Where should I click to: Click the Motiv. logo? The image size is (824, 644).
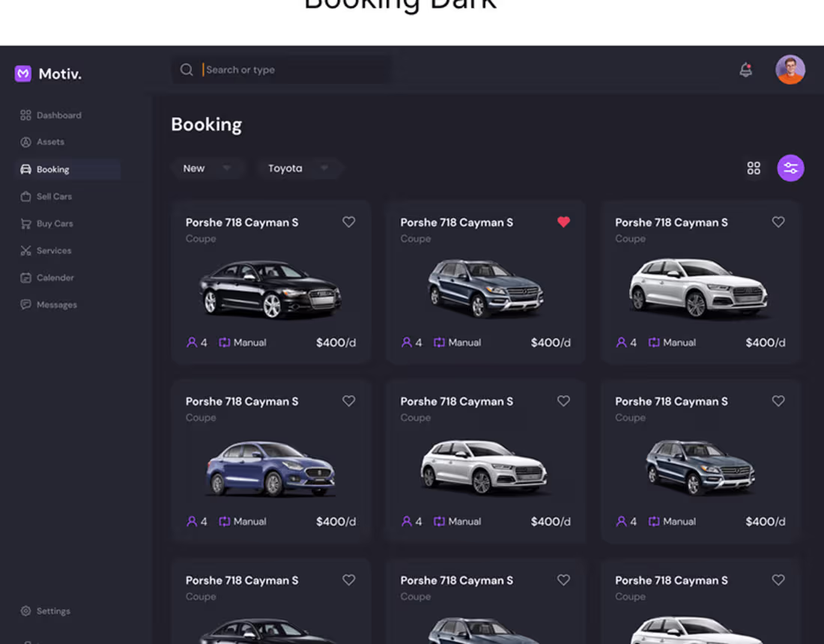click(47, 73)
